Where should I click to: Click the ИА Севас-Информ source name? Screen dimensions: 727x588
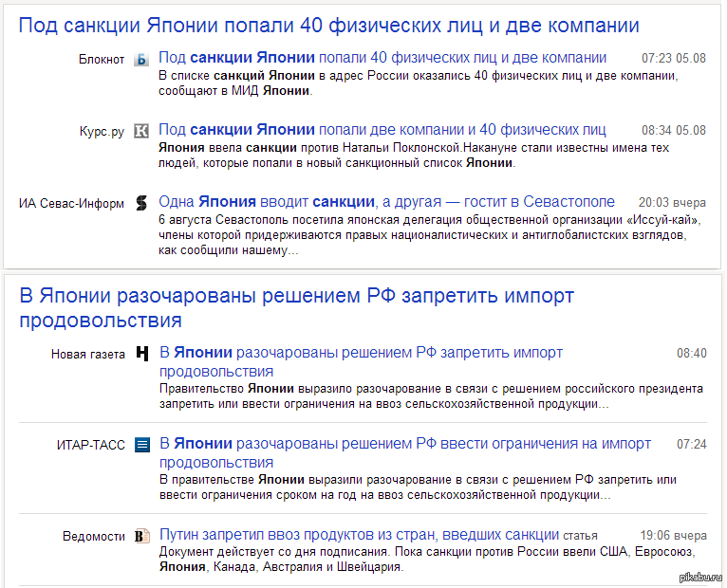(x=71, y=203)
